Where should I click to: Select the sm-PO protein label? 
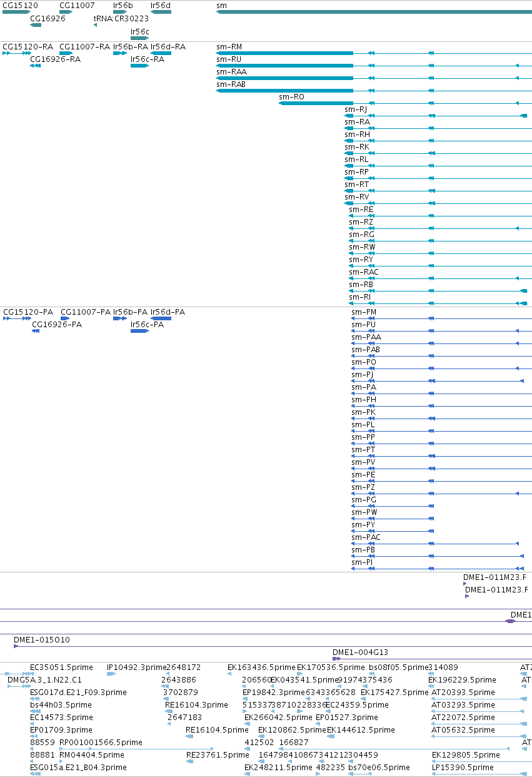tap(364, 362)
